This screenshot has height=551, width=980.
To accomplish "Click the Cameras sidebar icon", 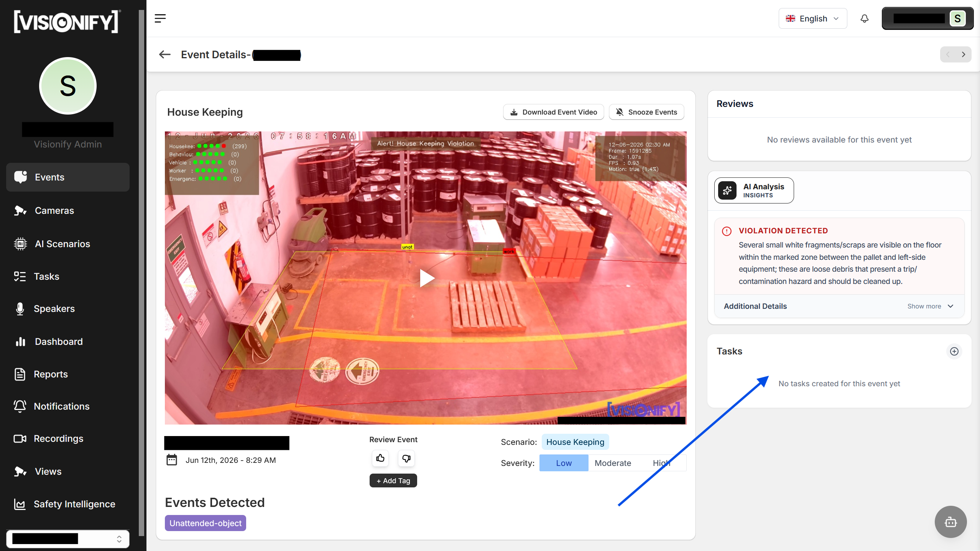I will coord(20,210).
